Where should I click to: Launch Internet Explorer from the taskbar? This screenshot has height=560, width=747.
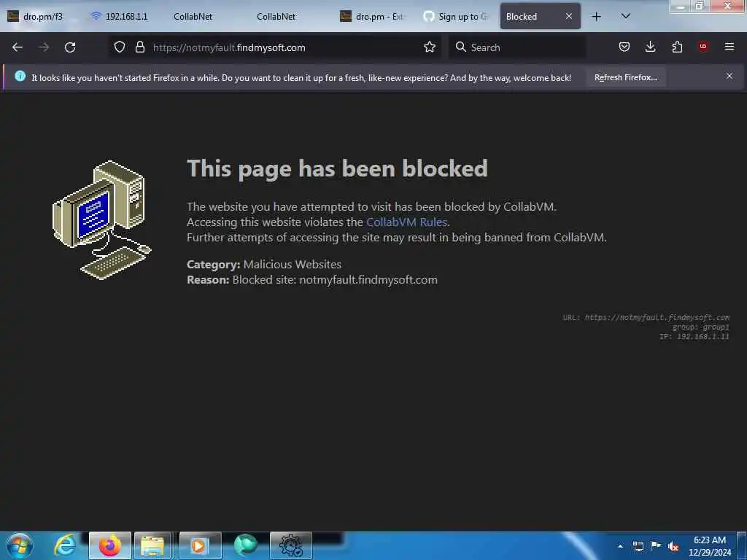64,545
